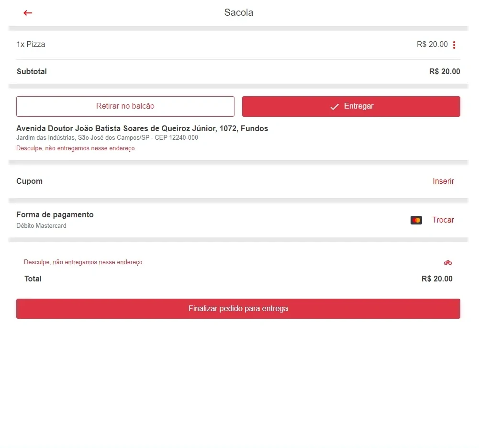479x448 pixels.
Task: Click the Forma de pagamento heading
Action: pyautogui.click(x=55, y=215)
